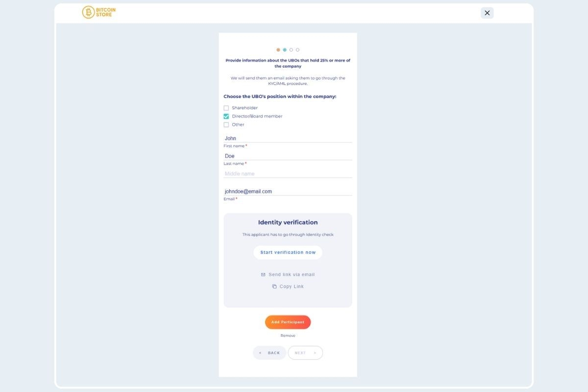Select the second teal step indicator dot

pyautogui.click(x=285, y=50)
